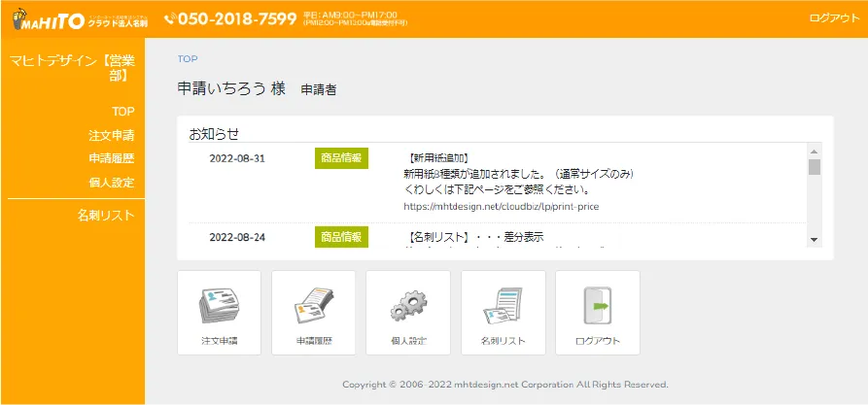This screenshot has width=868, height=405.
Task: Click the 商品情報 tag for 2022-08-24
Action: [x=341, y=237]
